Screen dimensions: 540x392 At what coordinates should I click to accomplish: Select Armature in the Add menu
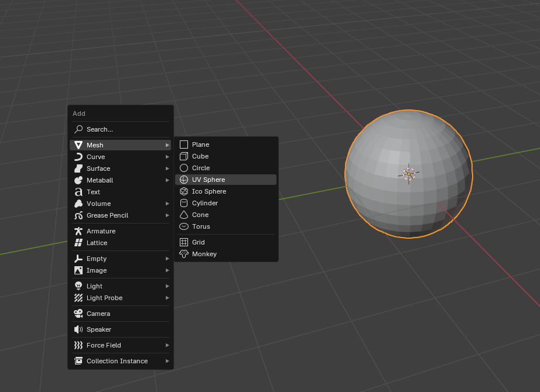coord(120,231)
